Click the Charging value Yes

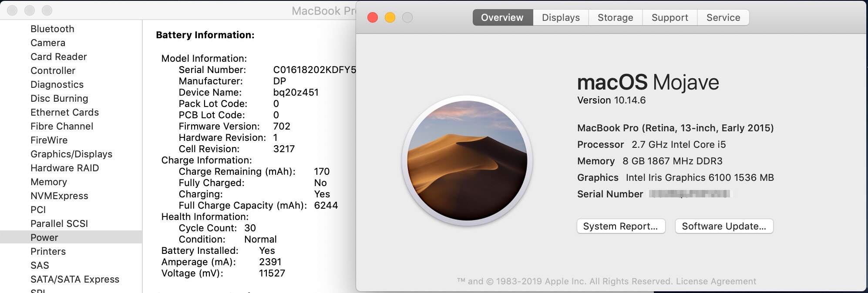(x=322, y=194)
